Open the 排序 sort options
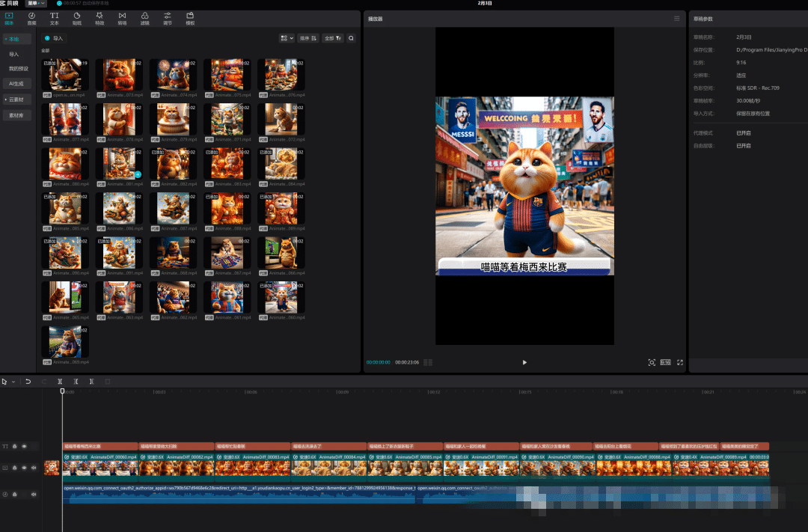This screenshot has height=532, width=808. [308, 38]
